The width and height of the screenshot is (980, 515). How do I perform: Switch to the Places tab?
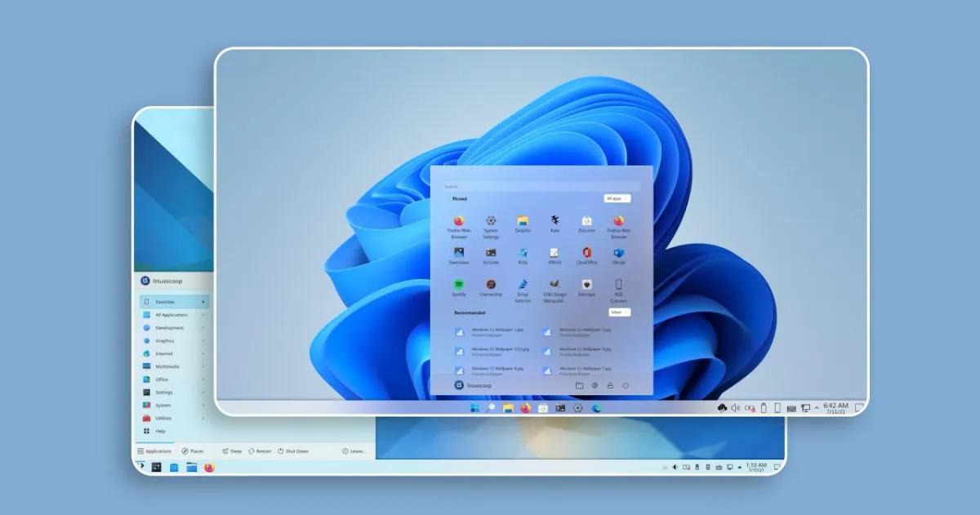pos(193,451)
